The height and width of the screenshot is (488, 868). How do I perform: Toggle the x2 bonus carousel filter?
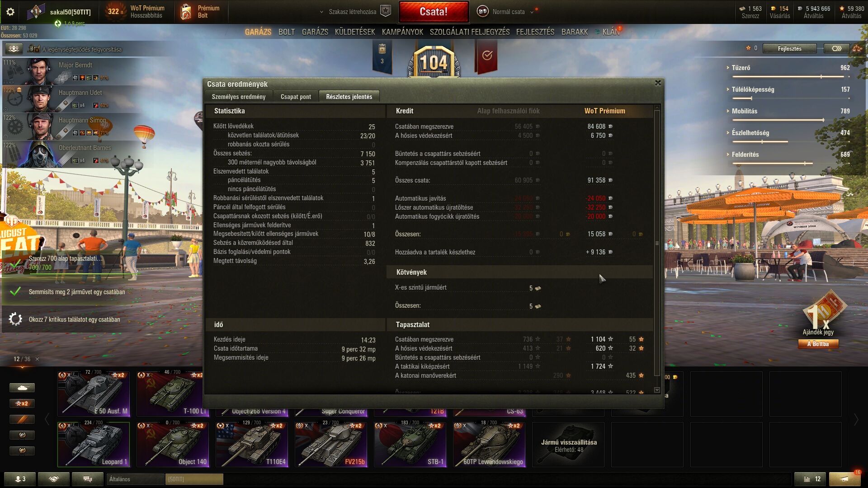pos(22,404)
